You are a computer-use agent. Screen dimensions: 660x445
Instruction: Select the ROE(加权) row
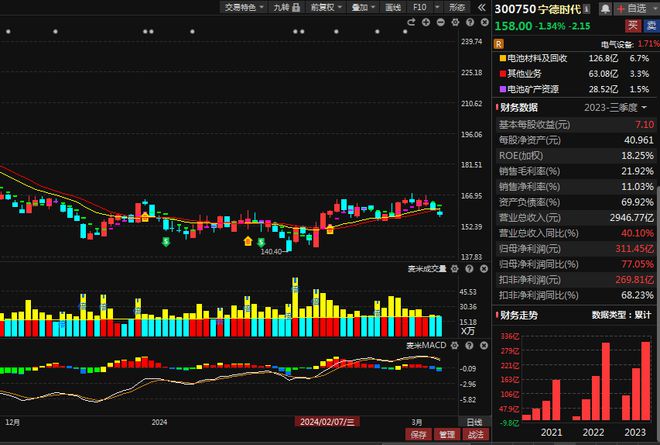[576, 156]
